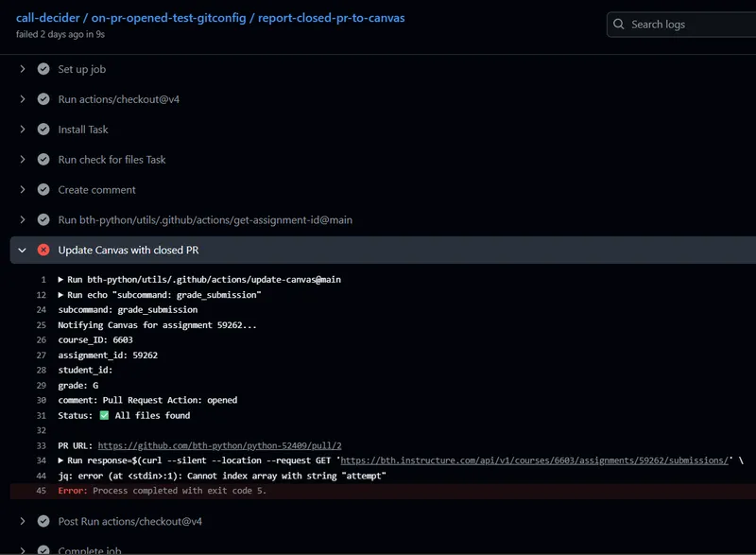The image size is (756, 555).
Task: Click the check icon next to Run actions/checkout@v4
Action: (43, 99)
